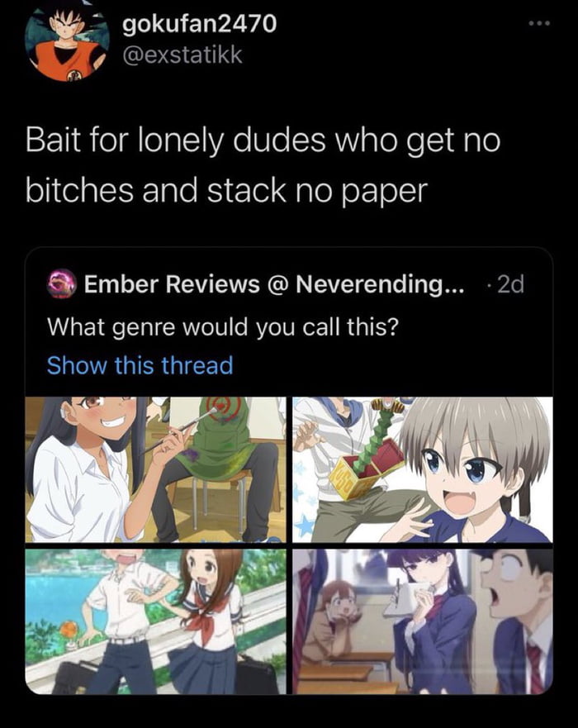Click Show this thread link

tap(140, 365)
